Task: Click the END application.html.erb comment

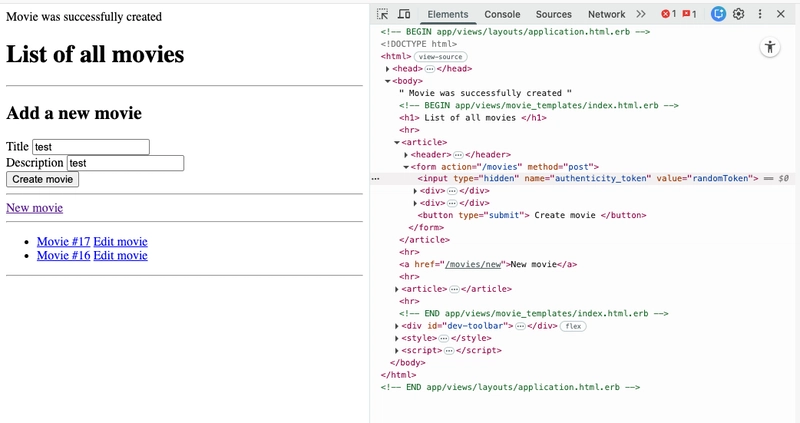Action: pos(510,387)
